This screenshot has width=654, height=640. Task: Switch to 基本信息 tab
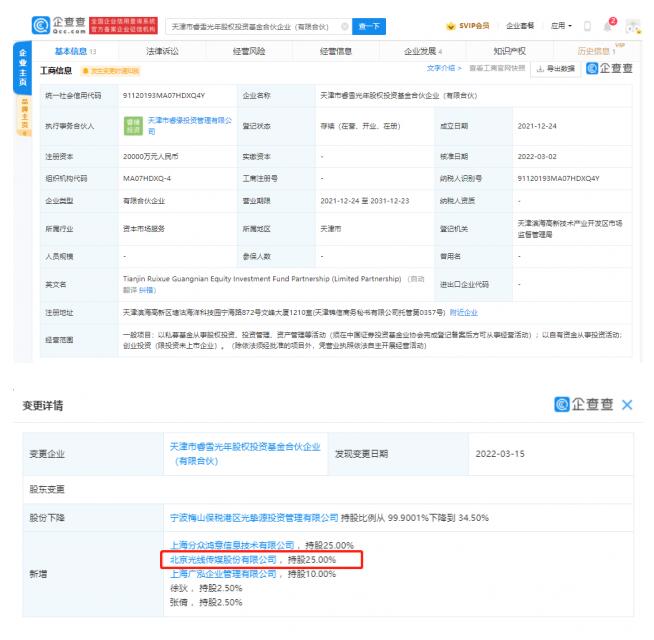coord(75,51)
